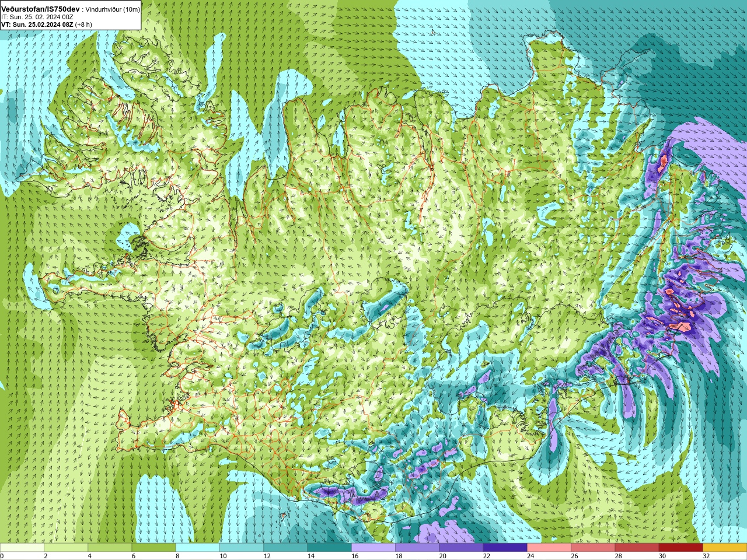The height and width of the screenshot is (560, 747).
Task: Click the 4–6 green legend swatch
Action: pos(110,548)
